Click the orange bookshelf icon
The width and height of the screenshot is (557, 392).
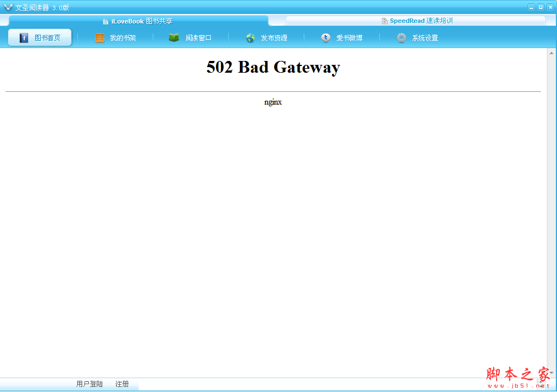point(100,37)
